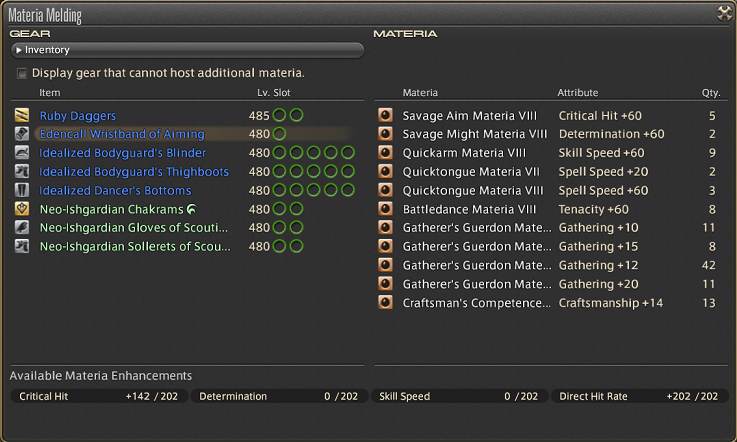Click the Item column header
This screenshot has width=737, height=442.
pyautogui.click(x=49, y=93)
